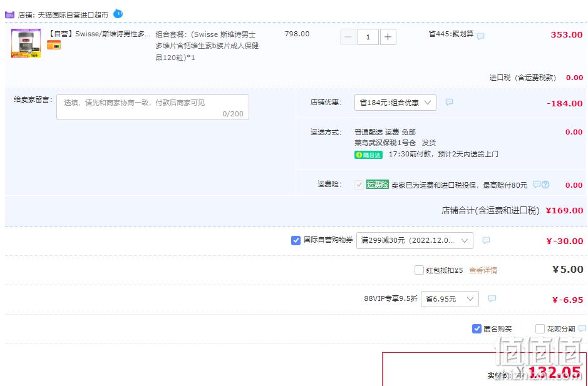The height and width of the screenshot is (386, 588).
Task: Click the ¥-30.00 coupon amount
Action: pos(565,241)
